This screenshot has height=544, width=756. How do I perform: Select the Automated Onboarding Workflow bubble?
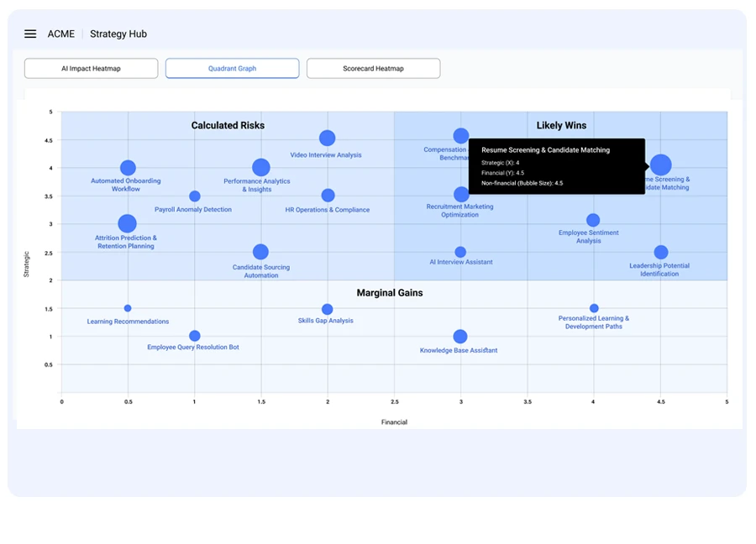point(128,168)
